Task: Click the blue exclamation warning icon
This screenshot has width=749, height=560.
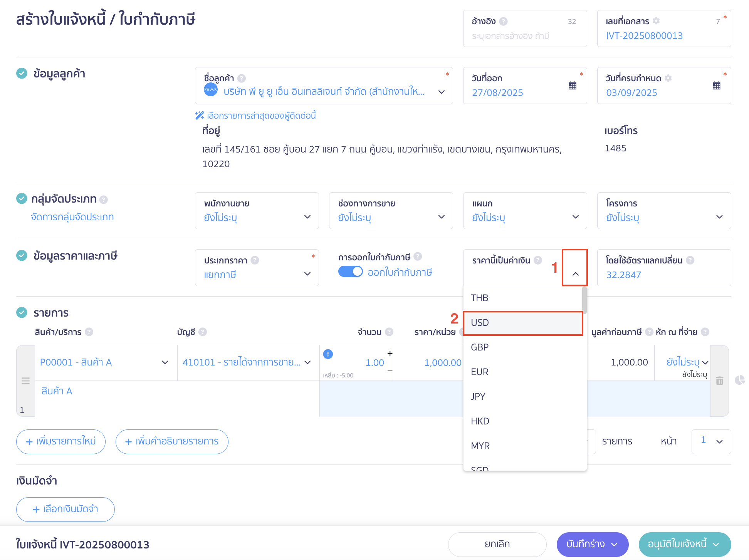Action: tap(328, 354)
